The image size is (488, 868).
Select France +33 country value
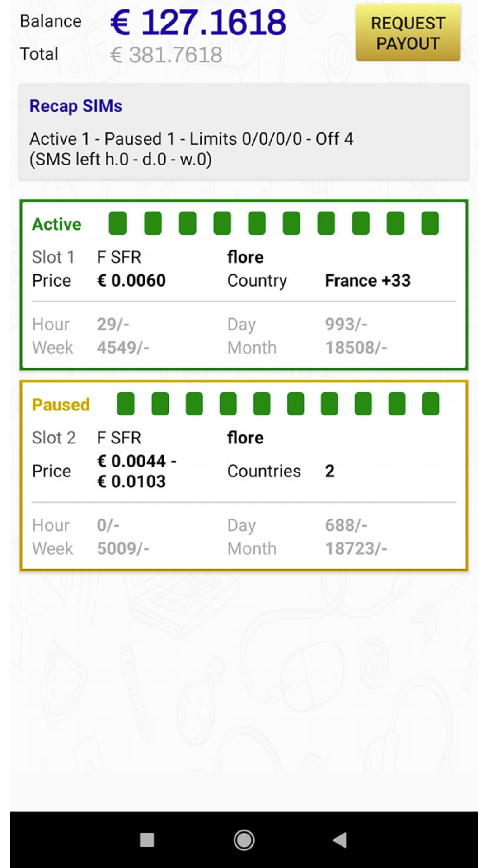point(367,281)
